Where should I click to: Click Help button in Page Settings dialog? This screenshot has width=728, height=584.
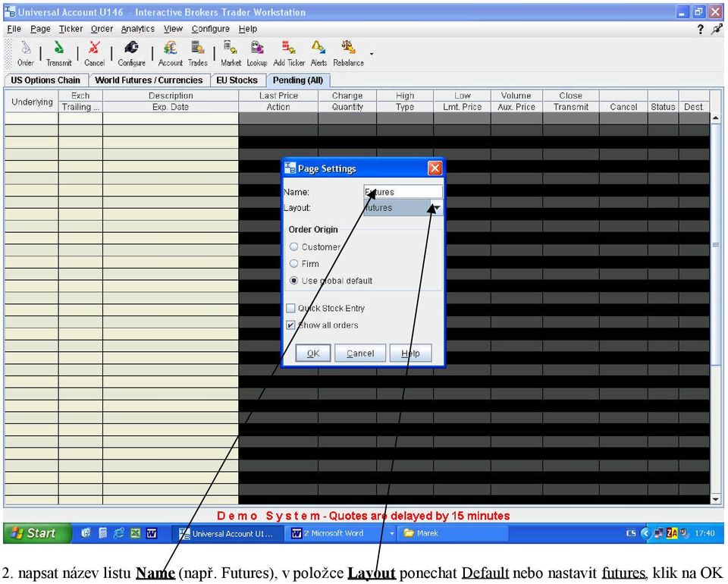pos(410,353)
